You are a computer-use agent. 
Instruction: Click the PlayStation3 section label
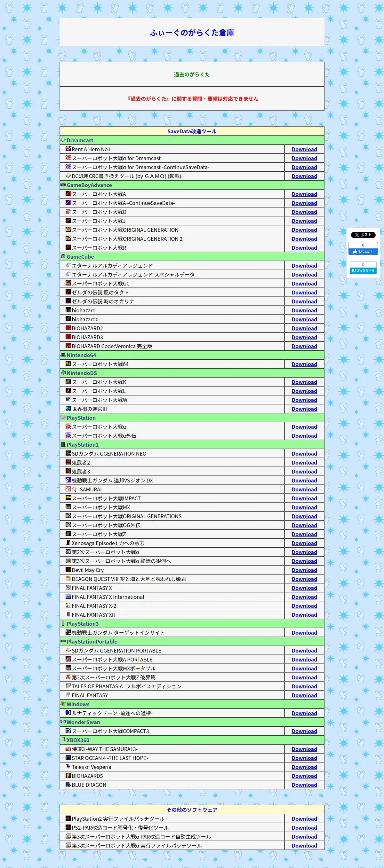click(83, 624)
